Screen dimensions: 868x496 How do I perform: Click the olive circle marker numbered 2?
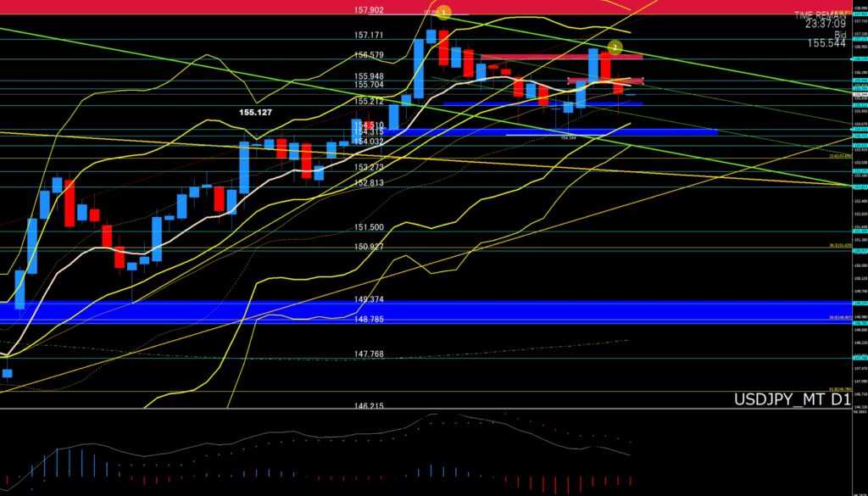tap(616, 47)
